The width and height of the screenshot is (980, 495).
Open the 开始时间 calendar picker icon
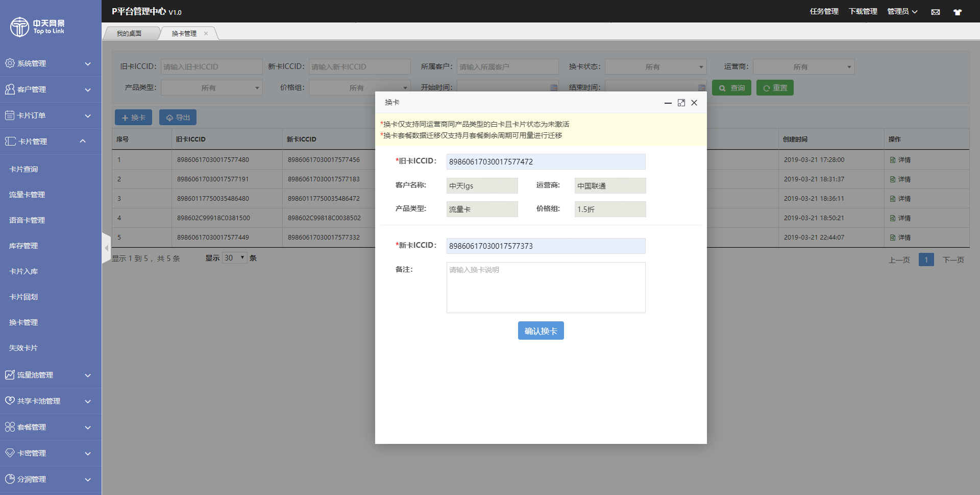[554, 88]
